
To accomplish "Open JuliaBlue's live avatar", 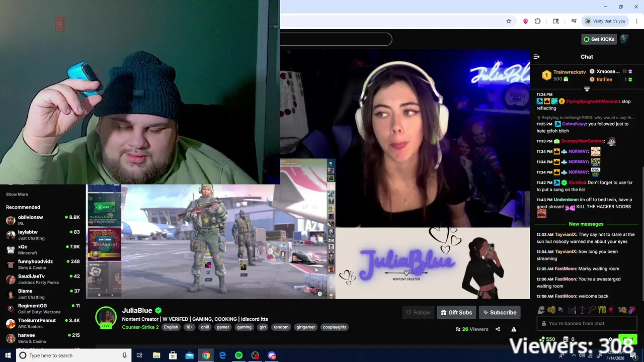I will coord(106,318).
